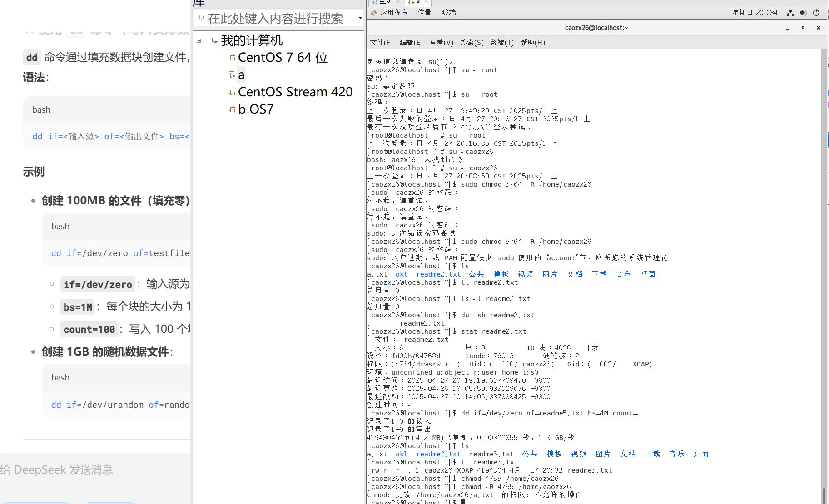Click the terminal text 'su: 鉴定故障'
This screenshot has width=829, height=504.
[x=391, y=86]
